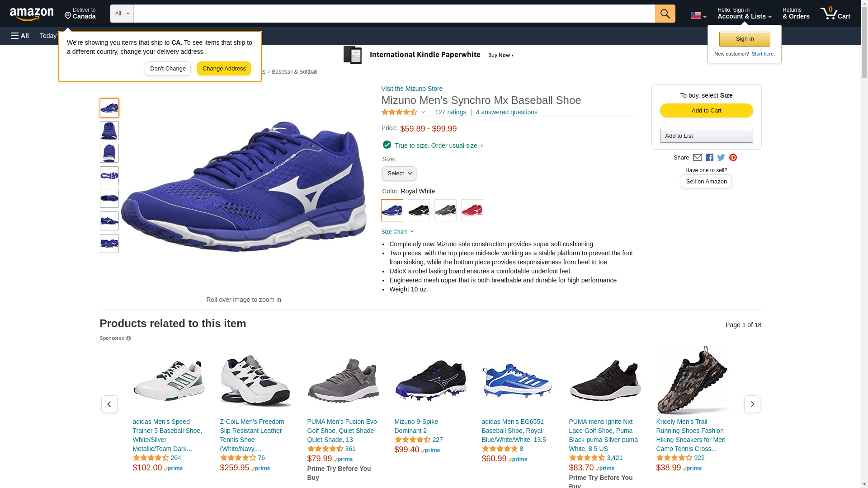
Task: Click in the search input field
Action: pos(393,14)
